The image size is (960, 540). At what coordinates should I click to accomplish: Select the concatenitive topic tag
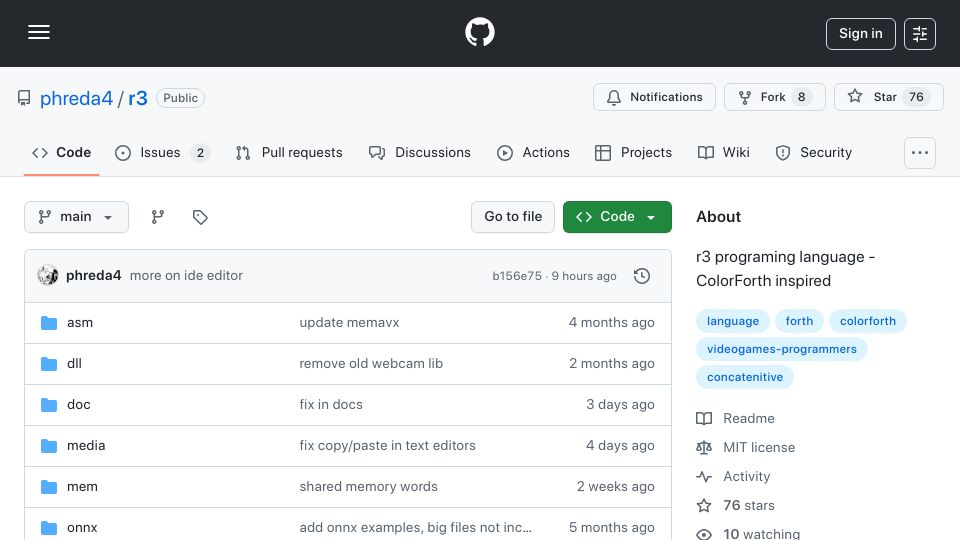744,377
